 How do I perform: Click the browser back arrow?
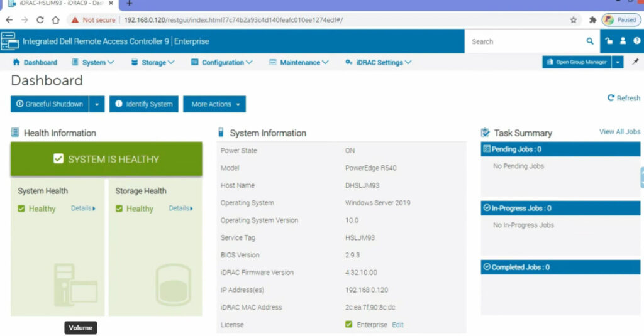coord(9,19)
